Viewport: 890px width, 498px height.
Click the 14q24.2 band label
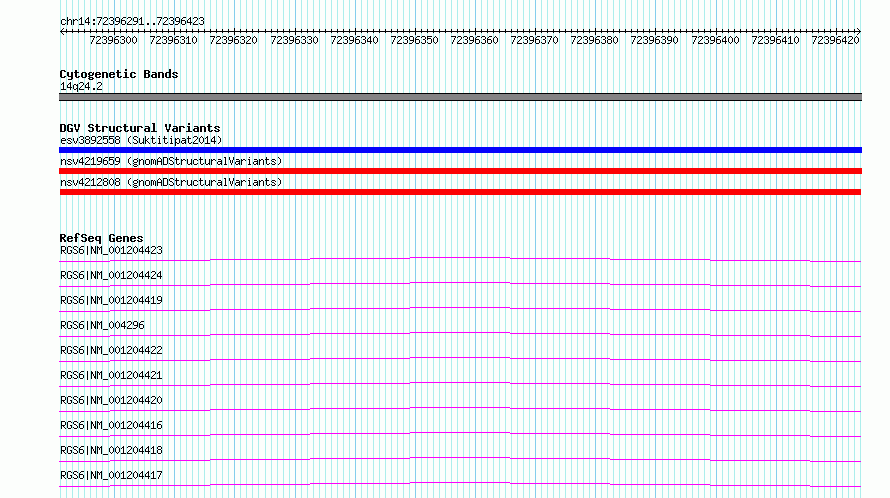click(81, 86)
